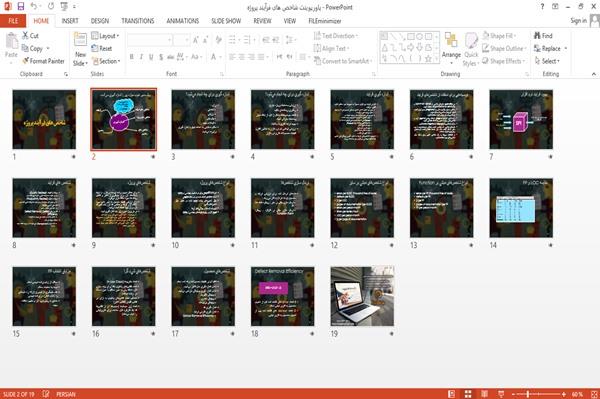
Task: Click the Cut command in Clipboard group
Action: pyautogui.click(x=30, y=36)
